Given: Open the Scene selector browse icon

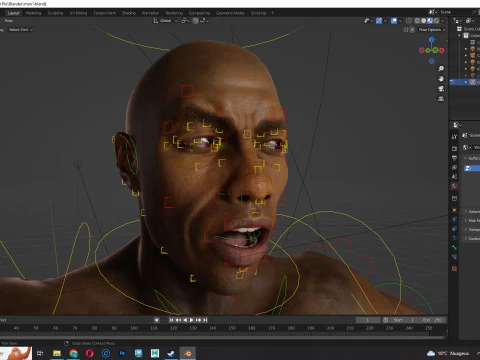Looking at the screenshot, I should 432,12.
